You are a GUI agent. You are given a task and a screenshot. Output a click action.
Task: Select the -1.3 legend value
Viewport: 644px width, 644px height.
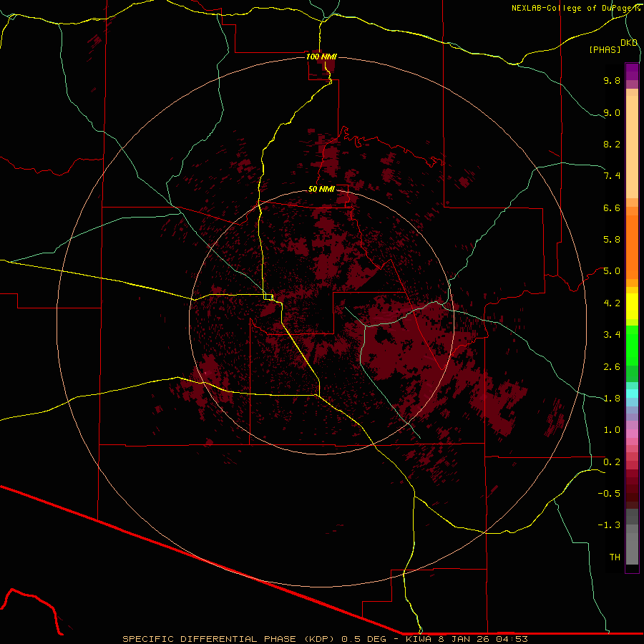(609, 525)
